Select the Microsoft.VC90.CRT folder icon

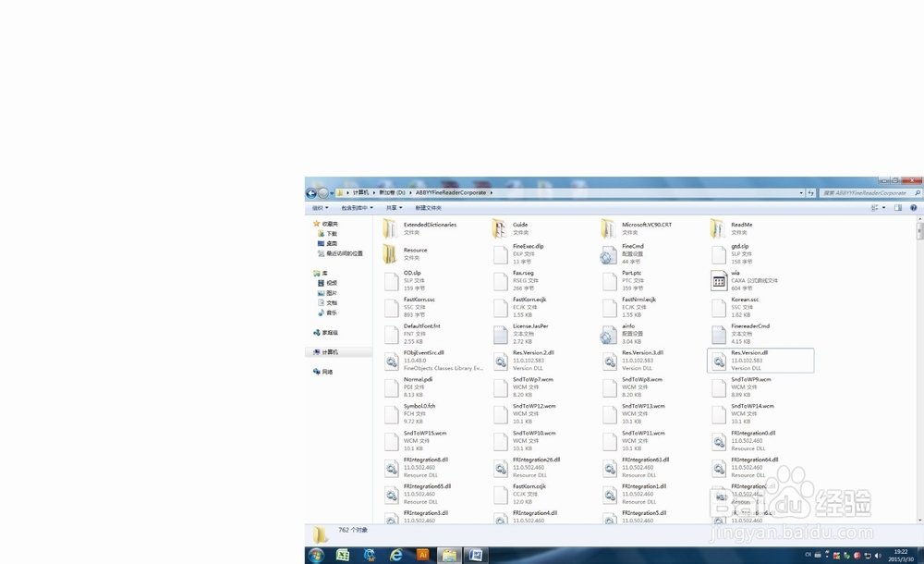point(608,228)
